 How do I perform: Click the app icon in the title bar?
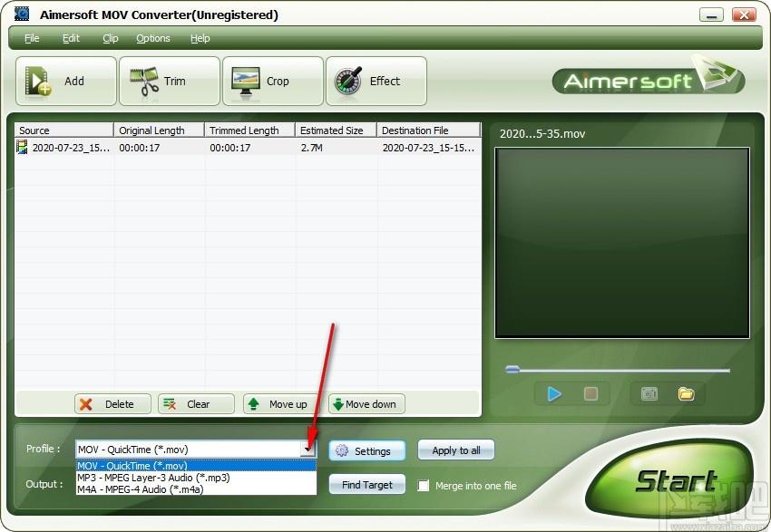[x=22, y=15]
